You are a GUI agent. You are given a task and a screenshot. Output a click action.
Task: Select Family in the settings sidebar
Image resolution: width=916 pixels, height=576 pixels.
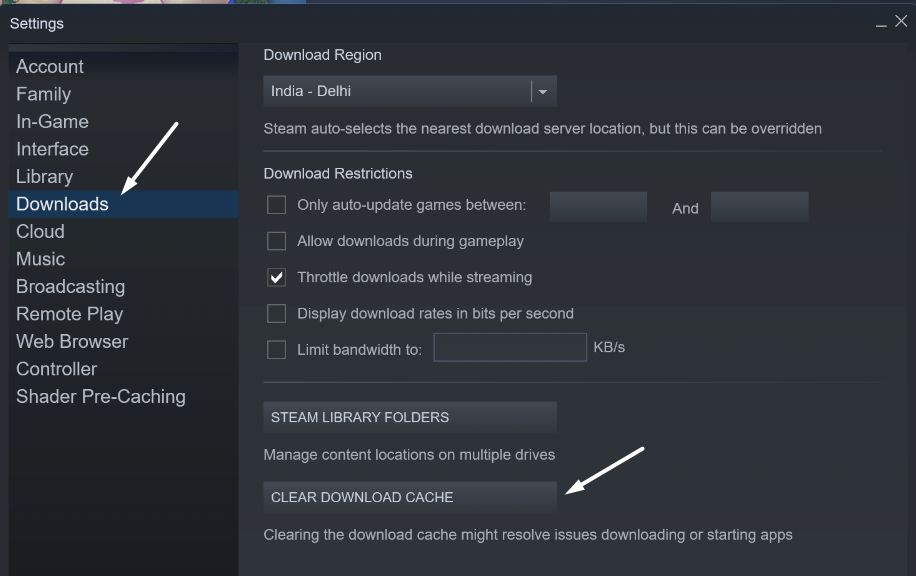44,94
